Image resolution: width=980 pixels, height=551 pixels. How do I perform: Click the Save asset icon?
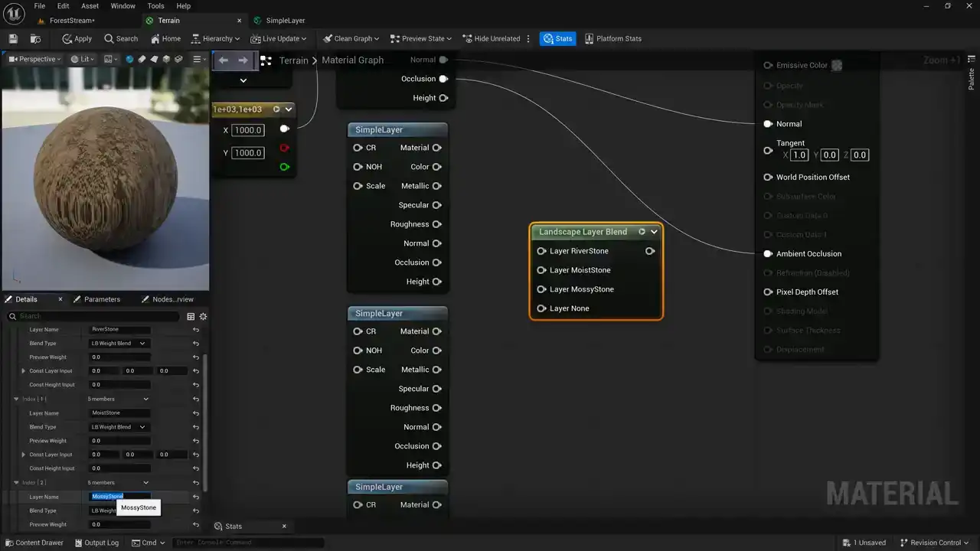(x=13, y=38)
